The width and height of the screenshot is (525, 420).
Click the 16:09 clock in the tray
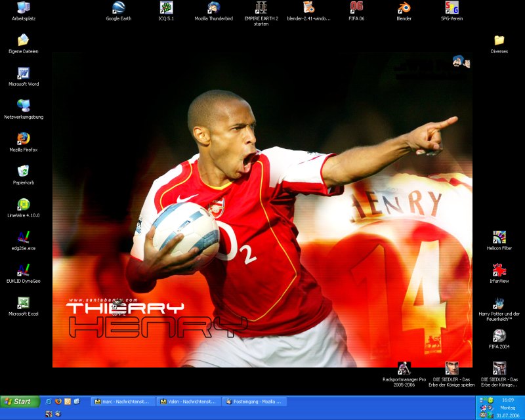[507, 400]
